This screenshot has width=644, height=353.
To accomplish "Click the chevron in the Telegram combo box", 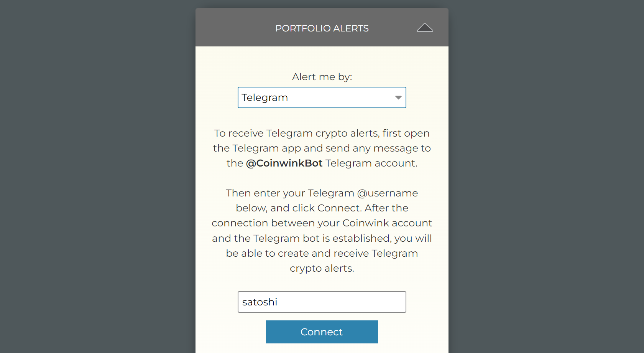I will [398, 97].
